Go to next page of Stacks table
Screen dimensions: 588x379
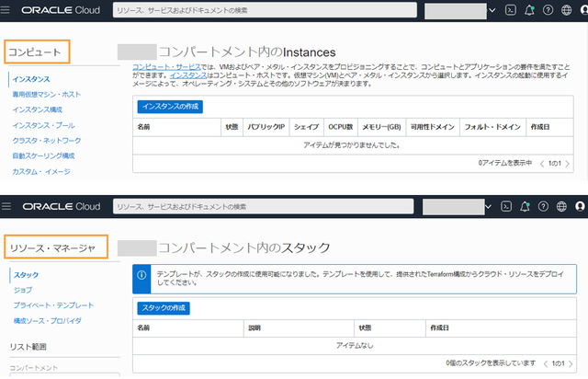coord(571,363)
